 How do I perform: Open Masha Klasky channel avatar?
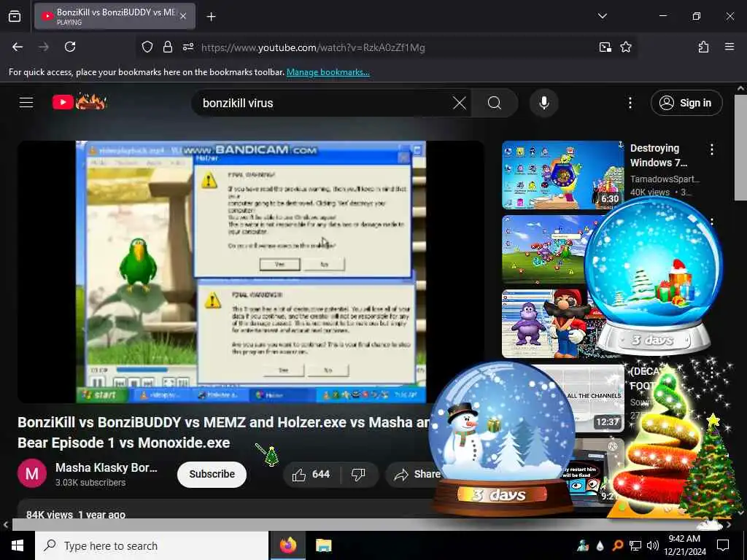pos(32,474)
